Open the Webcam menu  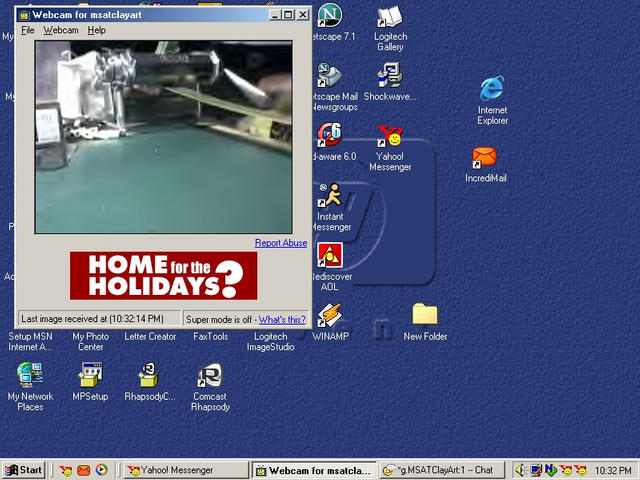[61, 30]
